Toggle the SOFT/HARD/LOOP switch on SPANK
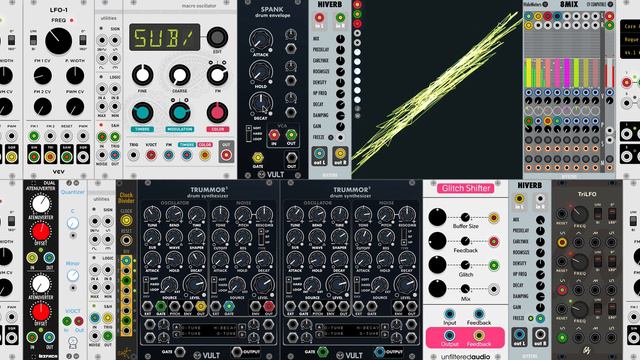640x360 pixels. point(249,133)
